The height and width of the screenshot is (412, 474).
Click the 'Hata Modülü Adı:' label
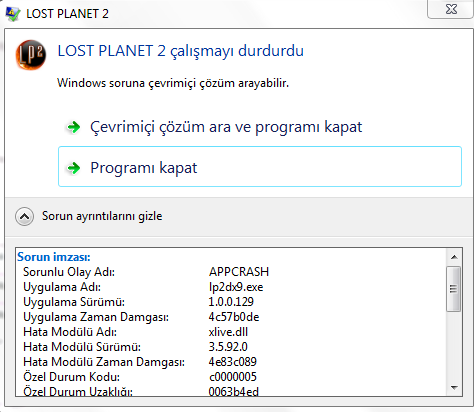(70, 332)
